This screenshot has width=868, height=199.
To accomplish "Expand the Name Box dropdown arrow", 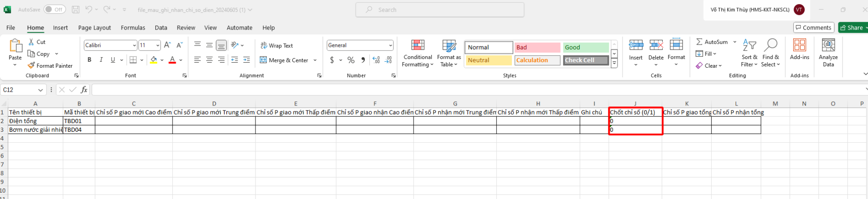I will tap(41, 90).
